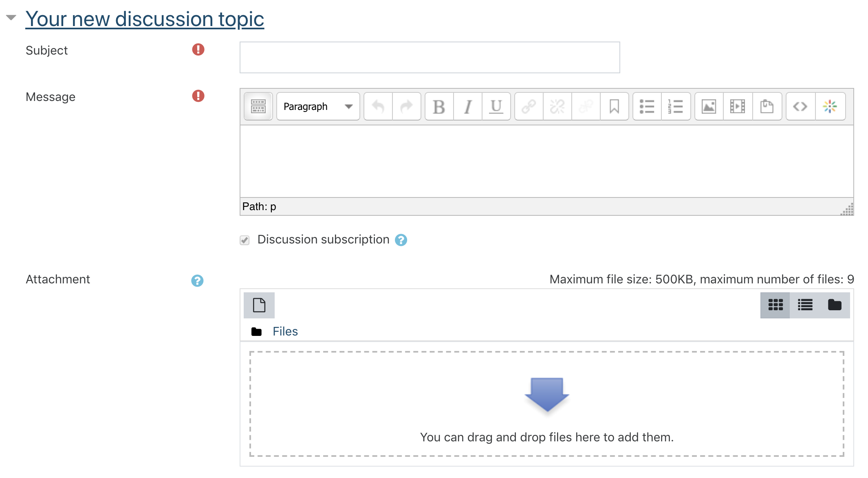Open the Files folder link
The width and height of the screenshot is (868, 478).
(285, 331)
